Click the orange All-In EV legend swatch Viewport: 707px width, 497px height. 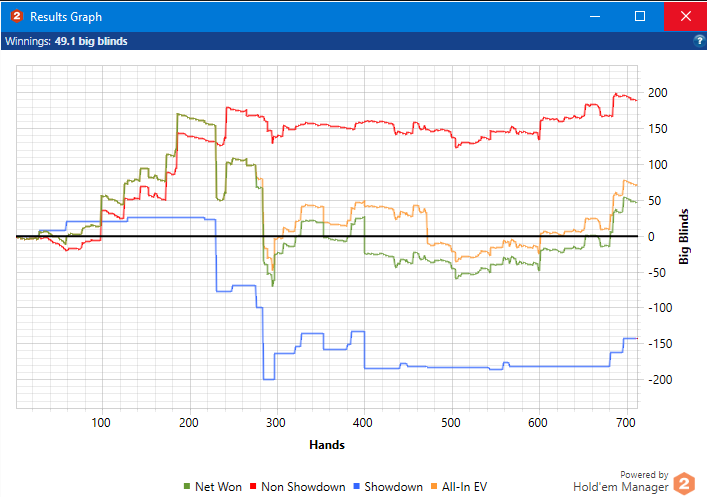[x=434, y=486]
